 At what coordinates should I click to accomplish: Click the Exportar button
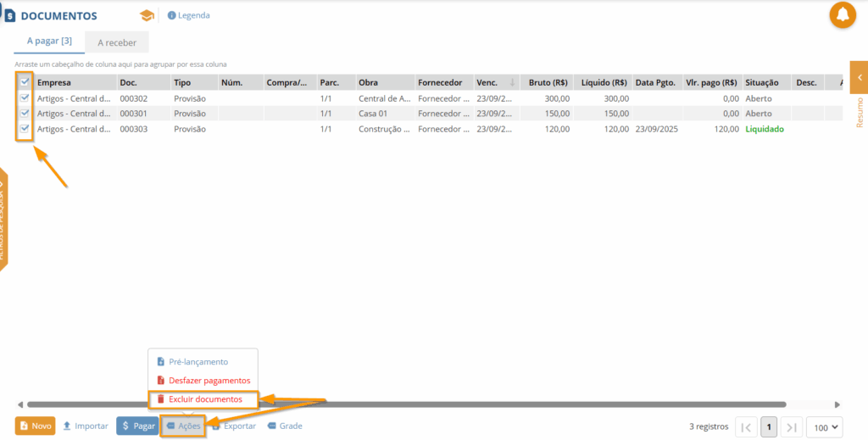235,426
